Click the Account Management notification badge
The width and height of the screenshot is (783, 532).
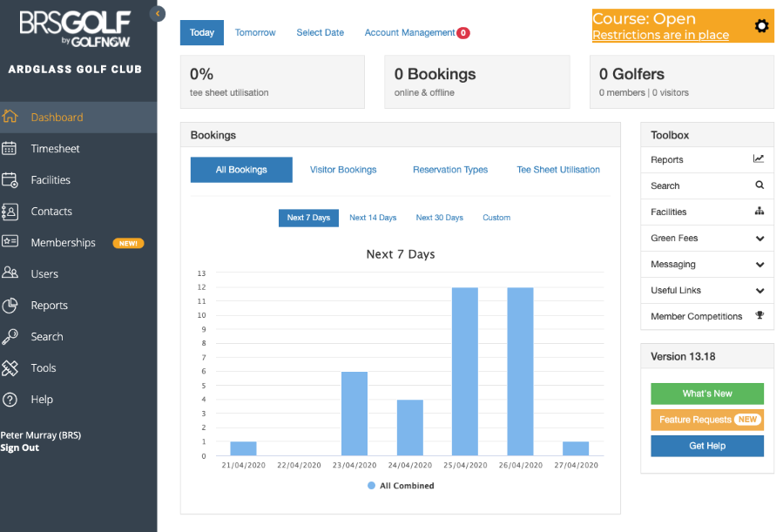tap(463, 33)
